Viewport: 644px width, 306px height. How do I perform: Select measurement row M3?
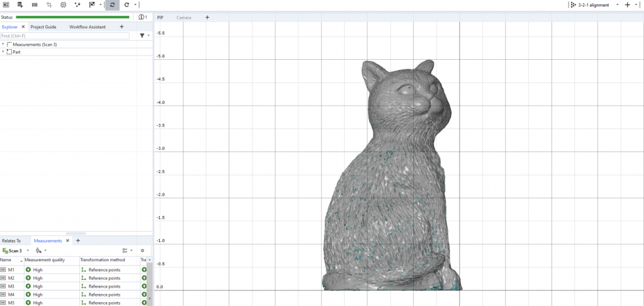tap(74, 286)
